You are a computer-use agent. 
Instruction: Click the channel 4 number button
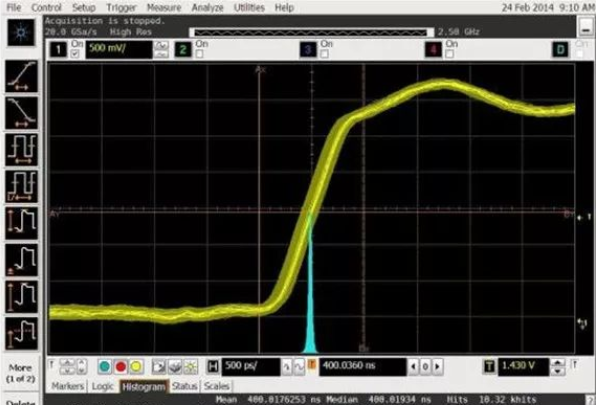click(433, 49)
